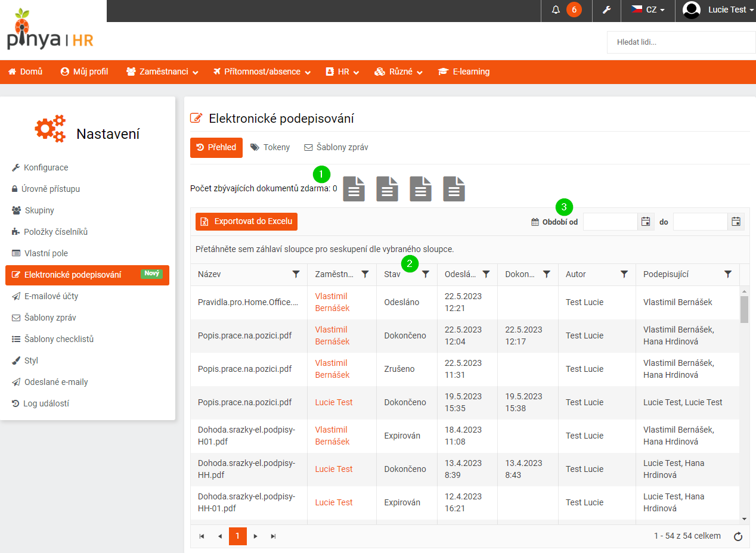Expand the Zaměstnanci menu

tap(162, 72)
